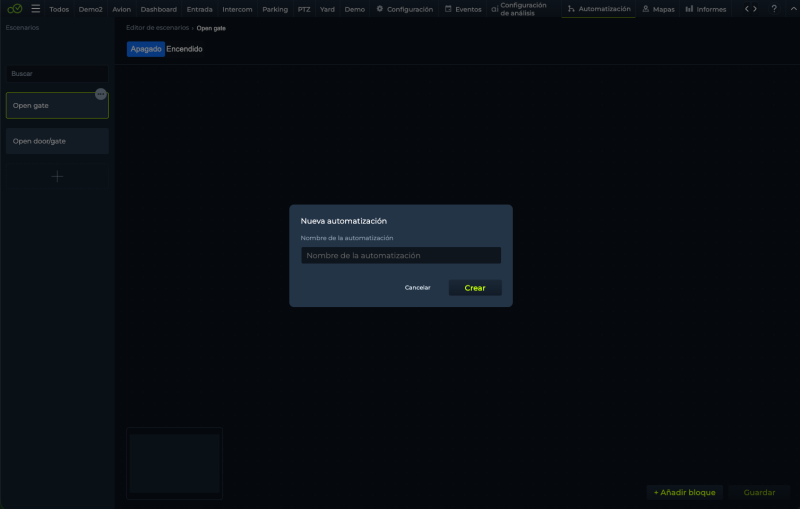Click the Buscar search field

tap(57, 73)
